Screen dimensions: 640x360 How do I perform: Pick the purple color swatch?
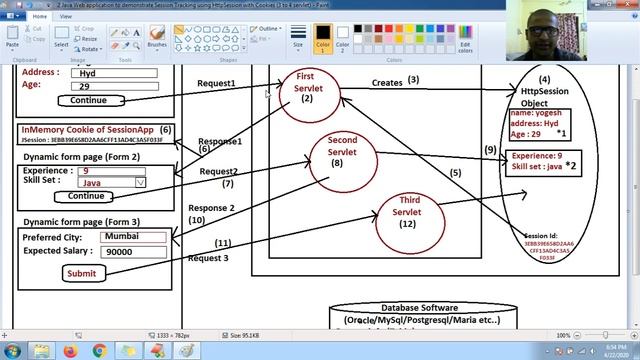pos(451,29)
